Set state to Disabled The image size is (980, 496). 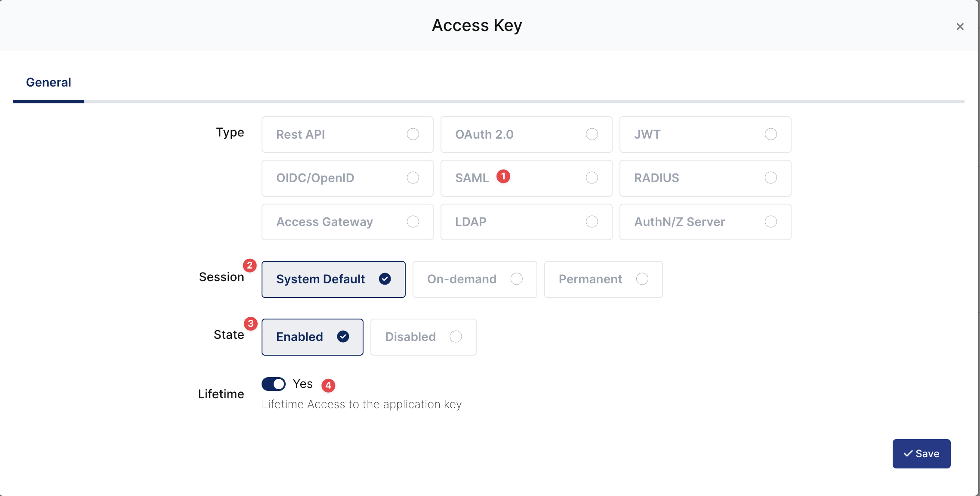[x=423, y=337]
